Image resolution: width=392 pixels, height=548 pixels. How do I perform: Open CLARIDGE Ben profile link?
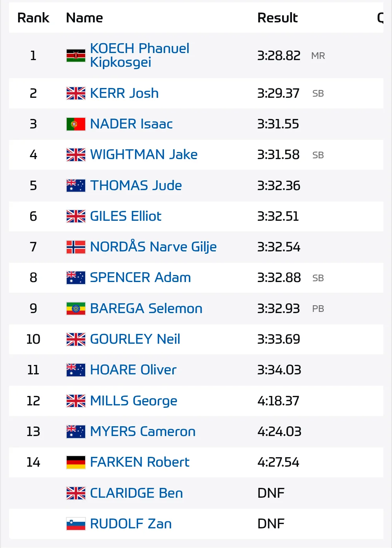click(137, 493)
